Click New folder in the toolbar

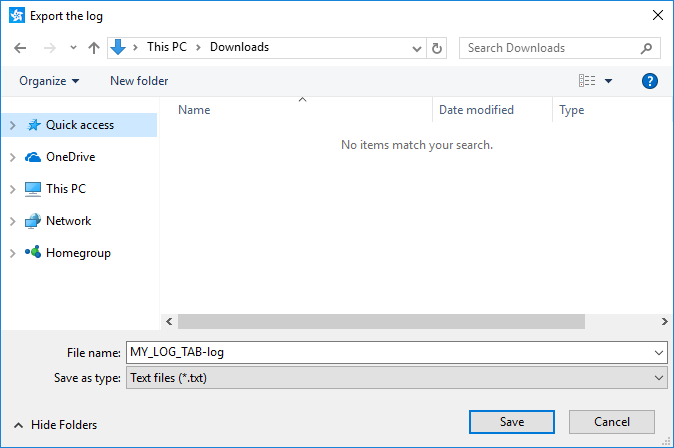139,81
